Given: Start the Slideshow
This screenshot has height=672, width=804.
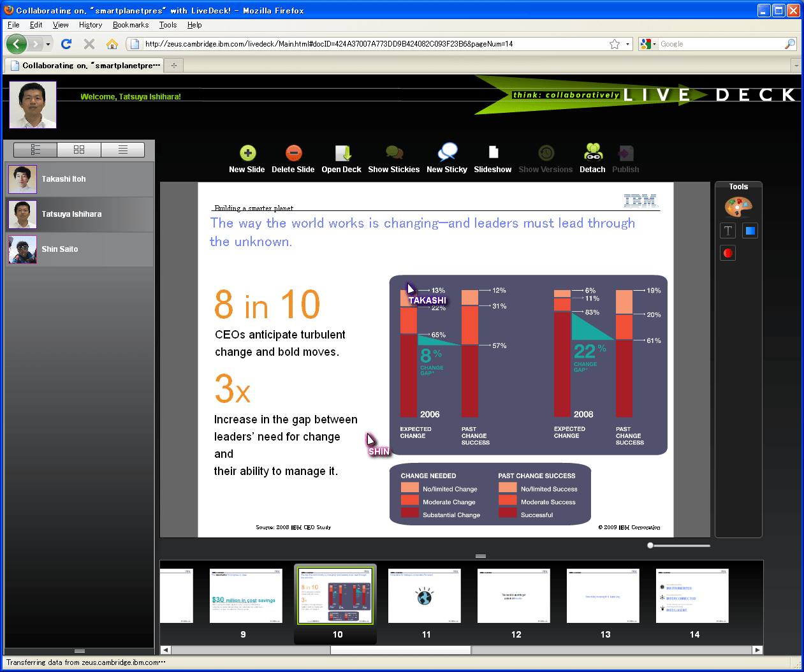Looking at the screenshot, I should [493, 152].
